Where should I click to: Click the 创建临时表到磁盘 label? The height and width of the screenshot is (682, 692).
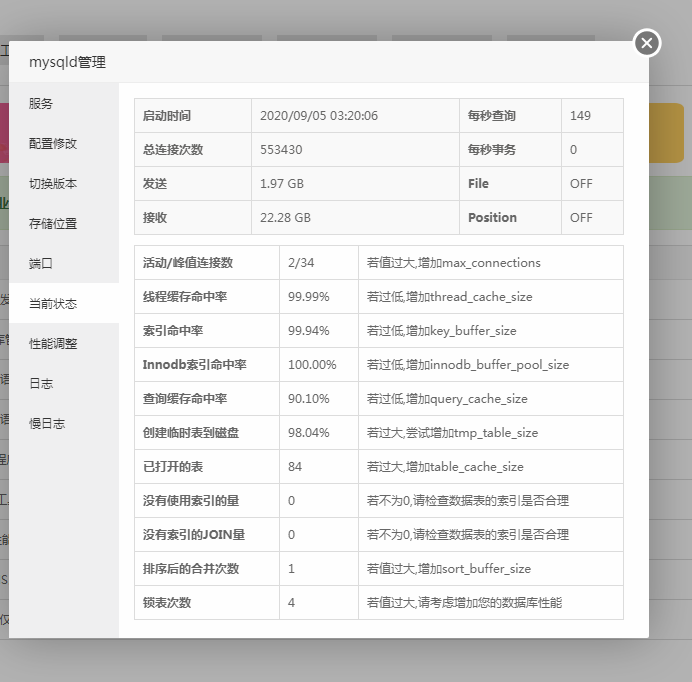(191, 433)
